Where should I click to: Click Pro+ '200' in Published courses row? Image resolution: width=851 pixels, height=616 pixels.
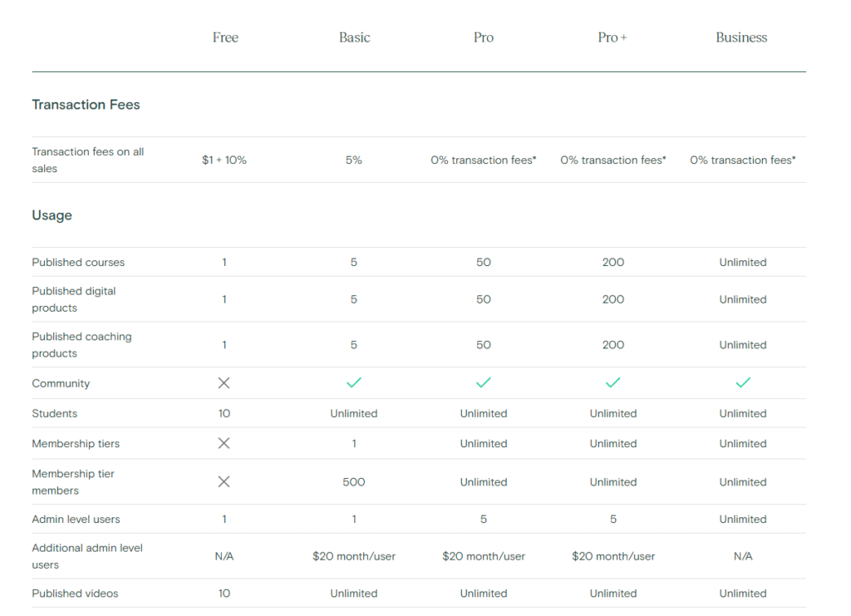tap(613, 262)
